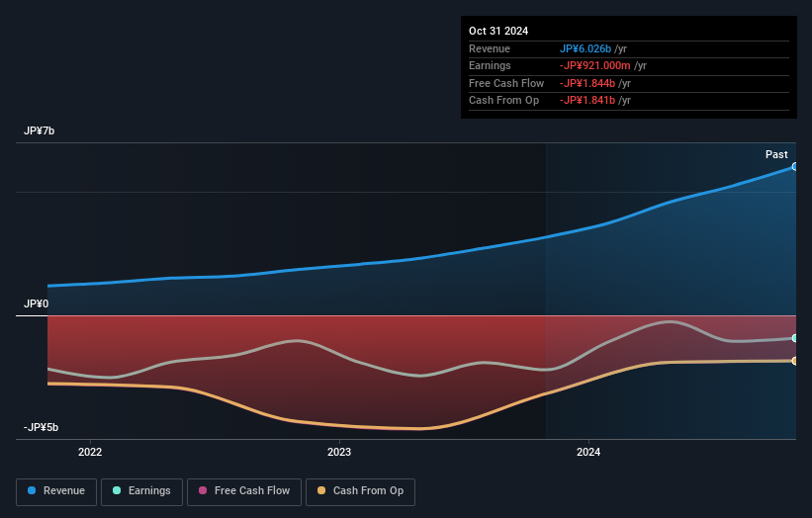The image size is (812, 518).
Task: Click the -JP¥5b y-axis label
Action: click(41, 427)
